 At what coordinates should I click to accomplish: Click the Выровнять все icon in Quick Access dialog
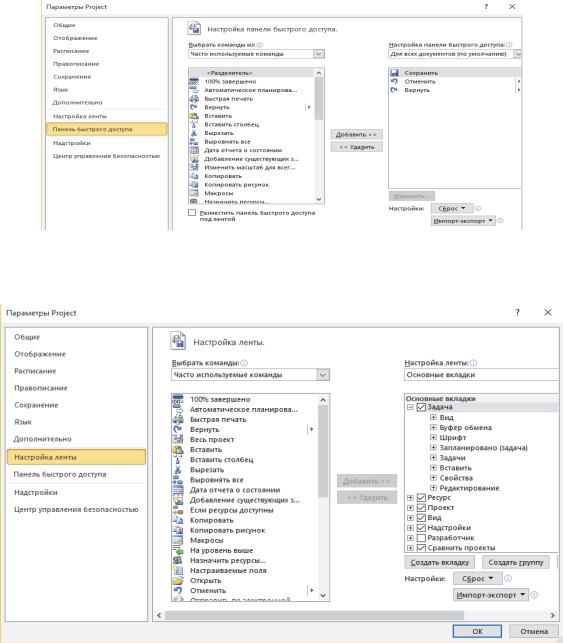[194, 141]
